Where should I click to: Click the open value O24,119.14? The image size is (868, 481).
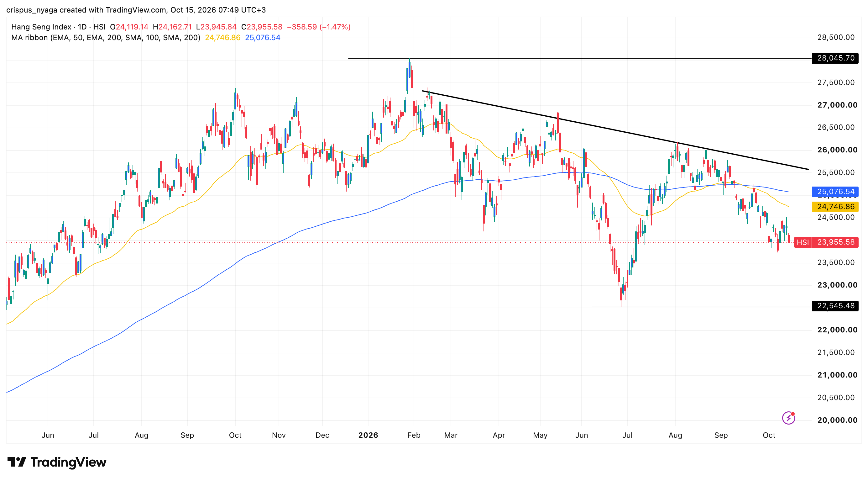pyautogui.click(x=129, y=27)
